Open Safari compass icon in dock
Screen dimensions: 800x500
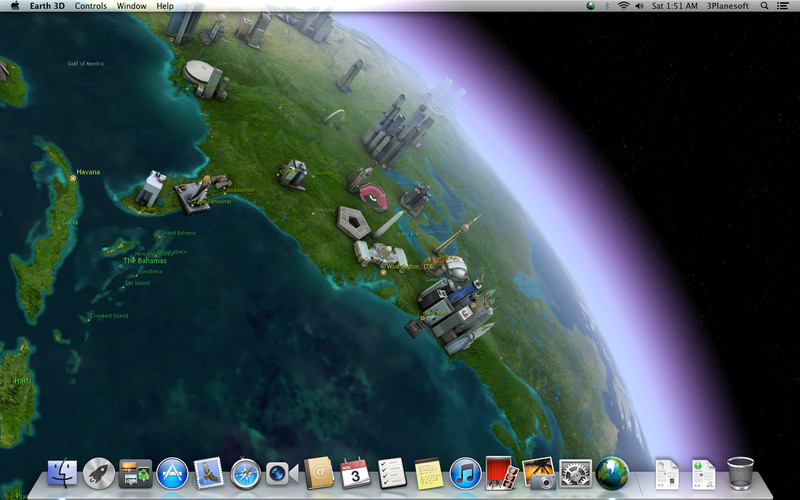(x=245, y=473)
